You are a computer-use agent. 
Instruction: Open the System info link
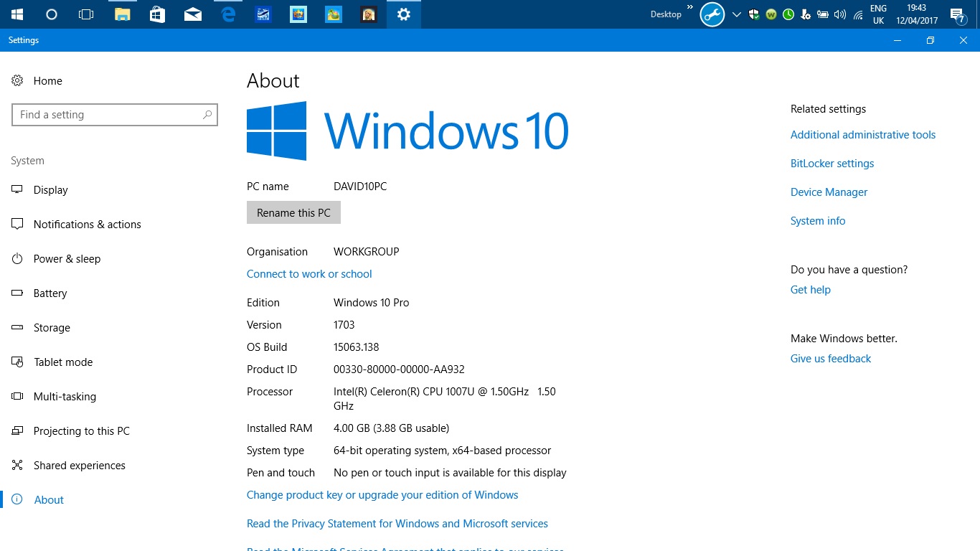[x=818, y=221]
